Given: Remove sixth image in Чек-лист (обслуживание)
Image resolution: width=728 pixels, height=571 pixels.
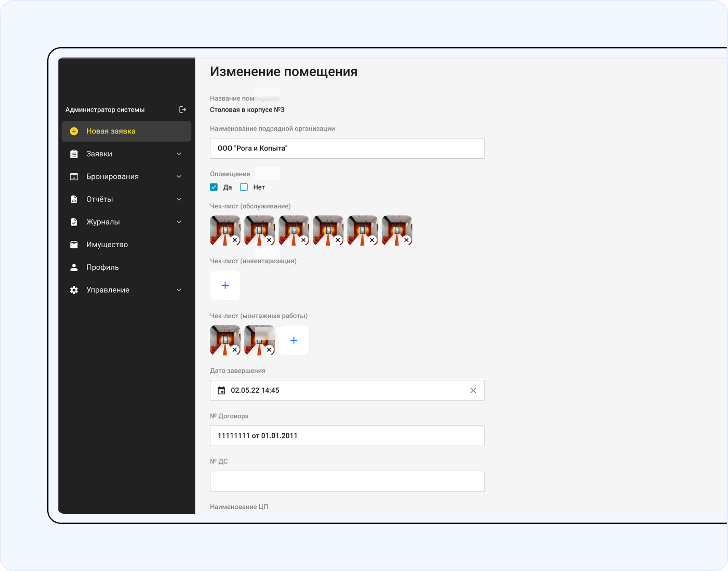Looking at the screenshot, I should point(407,240).
